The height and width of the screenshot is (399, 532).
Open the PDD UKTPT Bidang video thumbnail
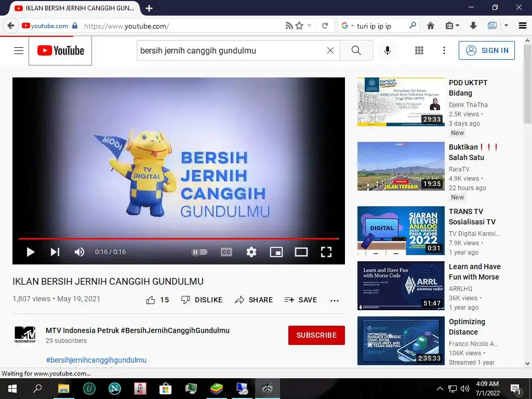tap(401, 102)
